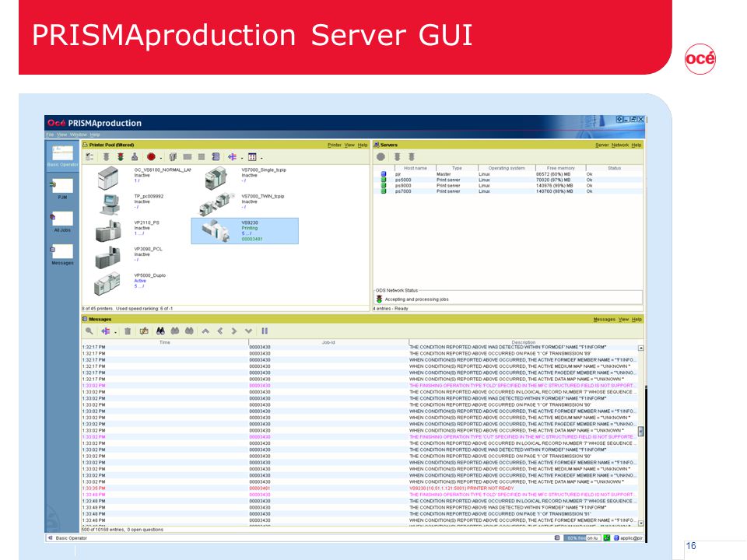
Task: Open the PJM view in sidebar
Action: 62,187
